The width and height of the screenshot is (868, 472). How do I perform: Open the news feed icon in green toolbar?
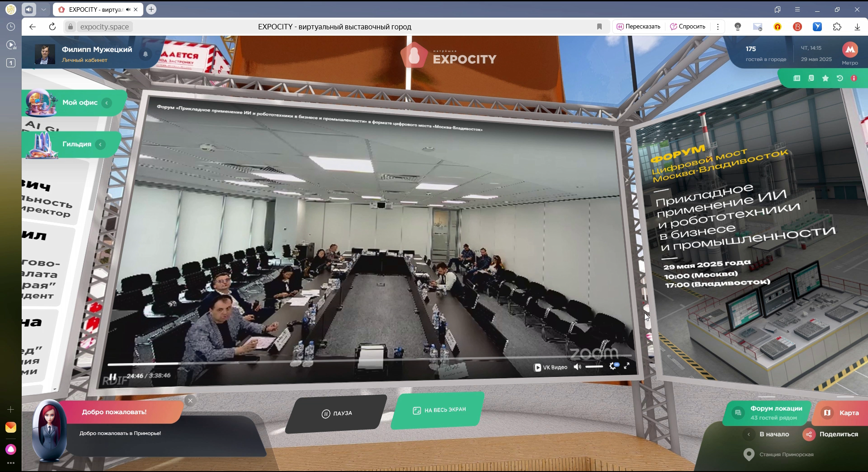(797, 78)
